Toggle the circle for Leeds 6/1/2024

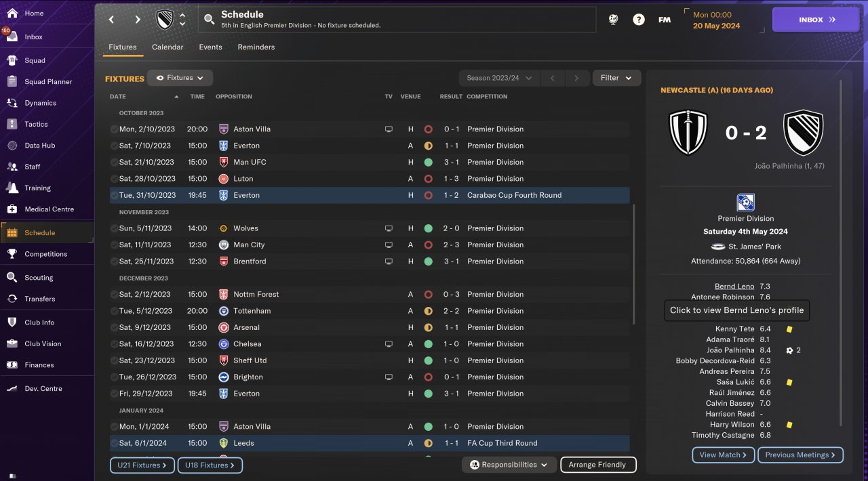[114, 443]
